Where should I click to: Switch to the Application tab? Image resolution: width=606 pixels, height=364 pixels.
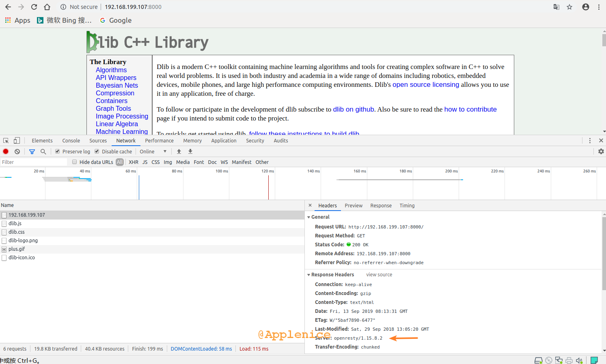click(224, 140)
